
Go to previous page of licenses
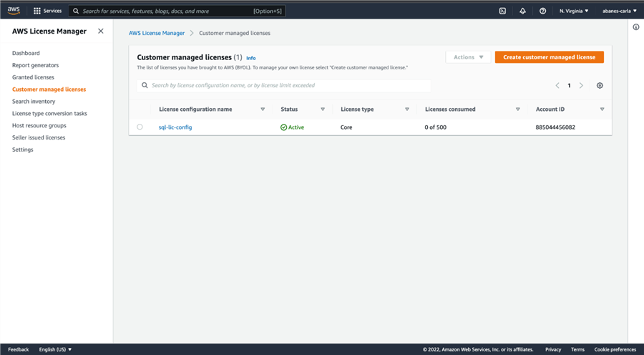557,85
